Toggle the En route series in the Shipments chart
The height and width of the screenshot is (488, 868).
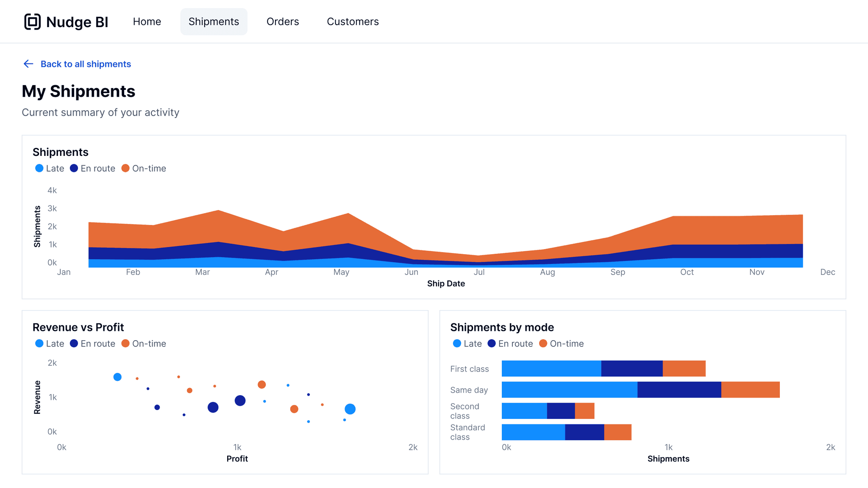93,168
